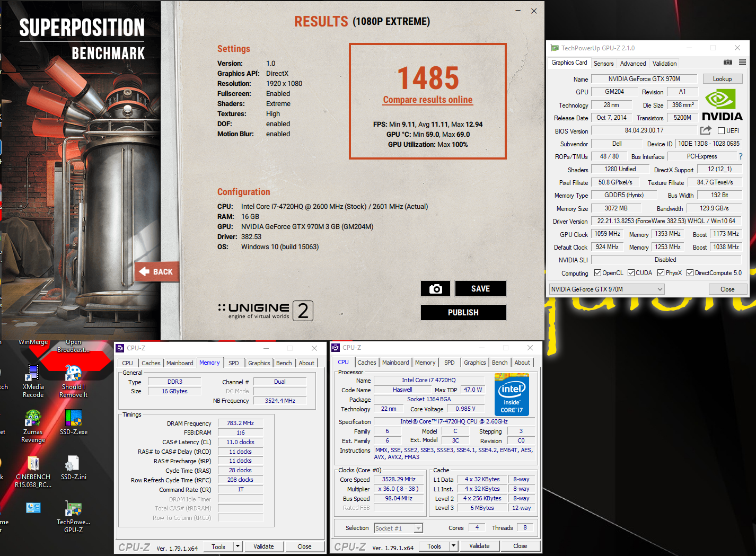Image resolution: width=756 pixels, height=556 pixels.
Task: Open the Socket #1 selection dropdown
Action: click(398, 528)
